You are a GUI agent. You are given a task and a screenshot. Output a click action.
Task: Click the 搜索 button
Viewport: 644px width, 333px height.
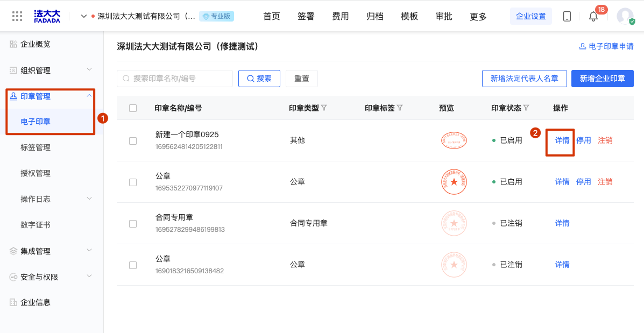pyautogui.click(x=259, y=79)
